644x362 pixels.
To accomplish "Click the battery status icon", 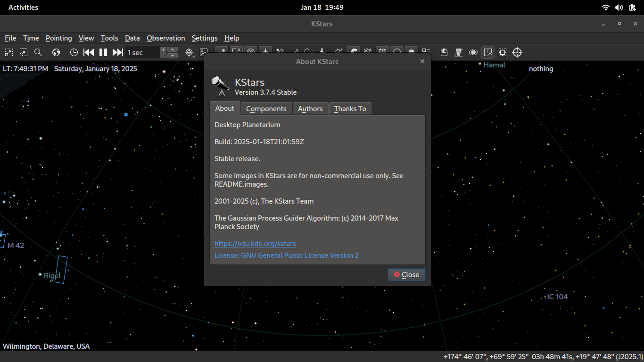I will pos(632,8).
